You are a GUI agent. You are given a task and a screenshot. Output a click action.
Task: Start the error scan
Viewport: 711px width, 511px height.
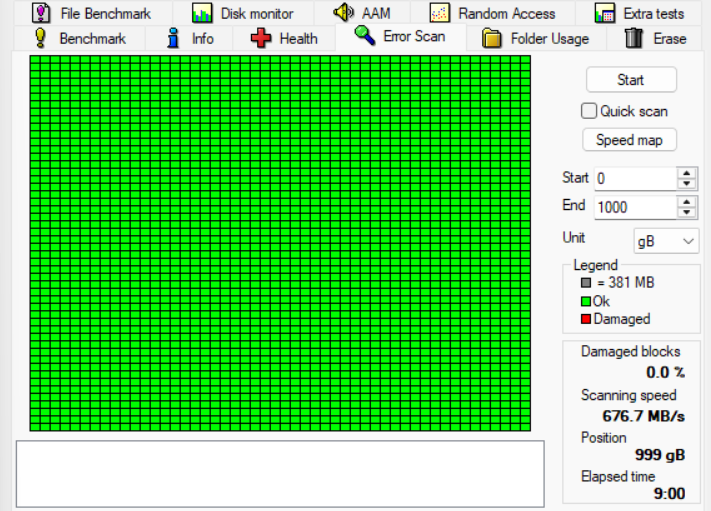(x=631, y=80)
